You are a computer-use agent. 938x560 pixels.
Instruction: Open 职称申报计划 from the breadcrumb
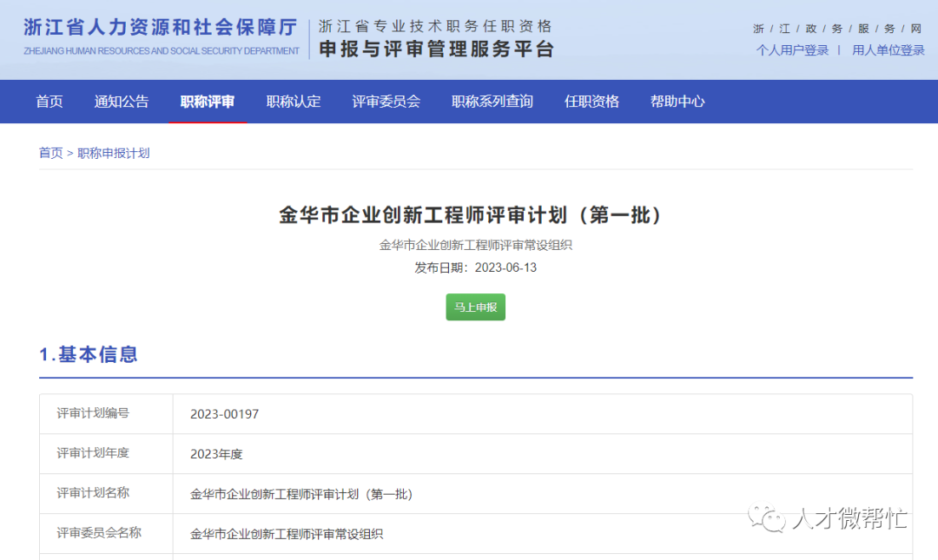(113, 153)
